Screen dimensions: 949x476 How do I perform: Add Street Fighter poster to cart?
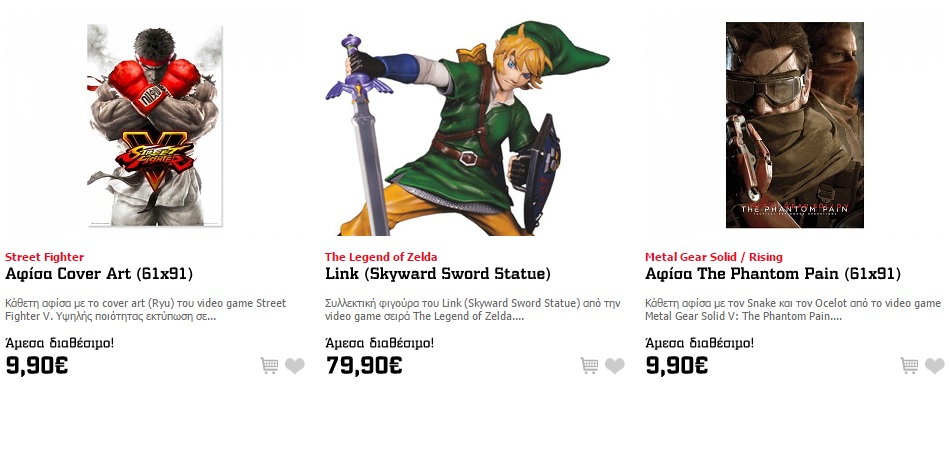pyautogui.click(x=269, y=366)
